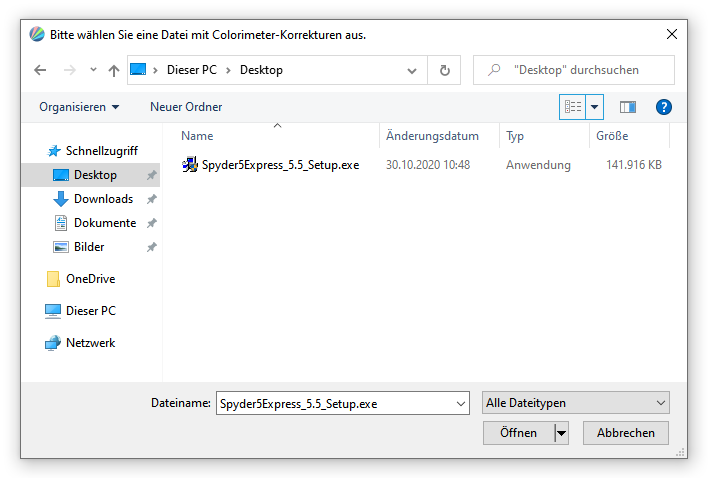Click the pin icon next to Dokumente
708x478 pixels.
point(152,223)
